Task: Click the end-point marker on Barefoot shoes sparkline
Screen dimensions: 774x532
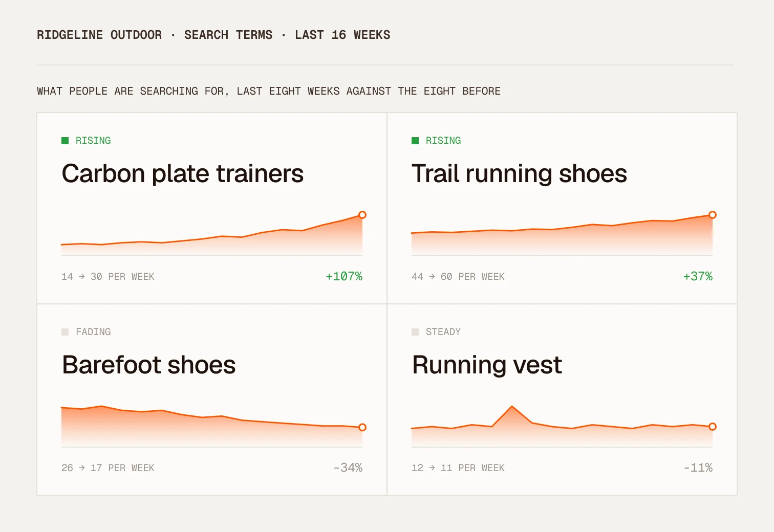Action: click(362, 427)
